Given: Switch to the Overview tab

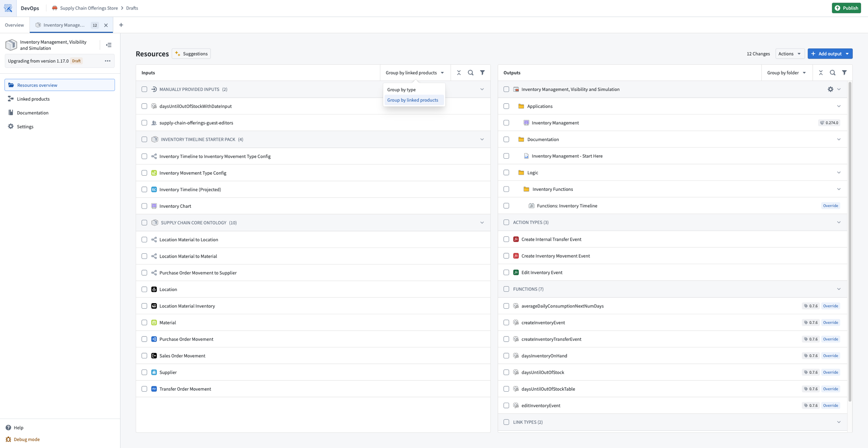Looking at the screenshot, I should pos(14,25).
